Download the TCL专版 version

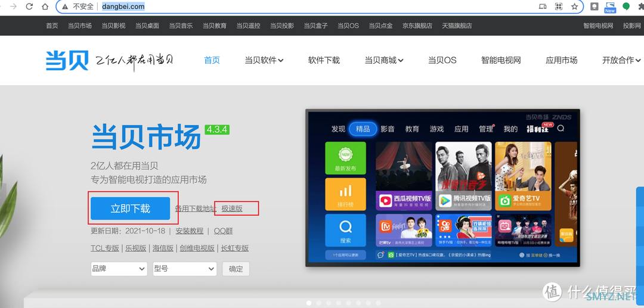click(x=105, y=248)
